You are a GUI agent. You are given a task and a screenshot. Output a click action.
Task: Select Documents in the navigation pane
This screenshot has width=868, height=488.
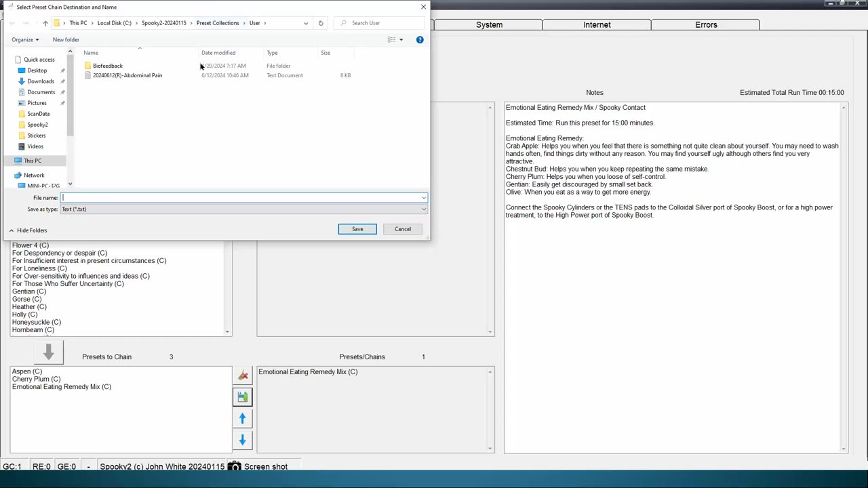tap(41, 92)
